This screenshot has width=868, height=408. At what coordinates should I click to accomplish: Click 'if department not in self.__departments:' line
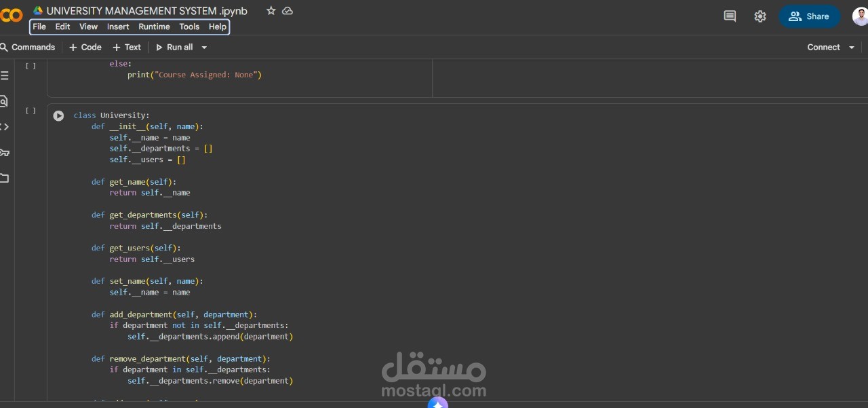[x=199, y=325]
